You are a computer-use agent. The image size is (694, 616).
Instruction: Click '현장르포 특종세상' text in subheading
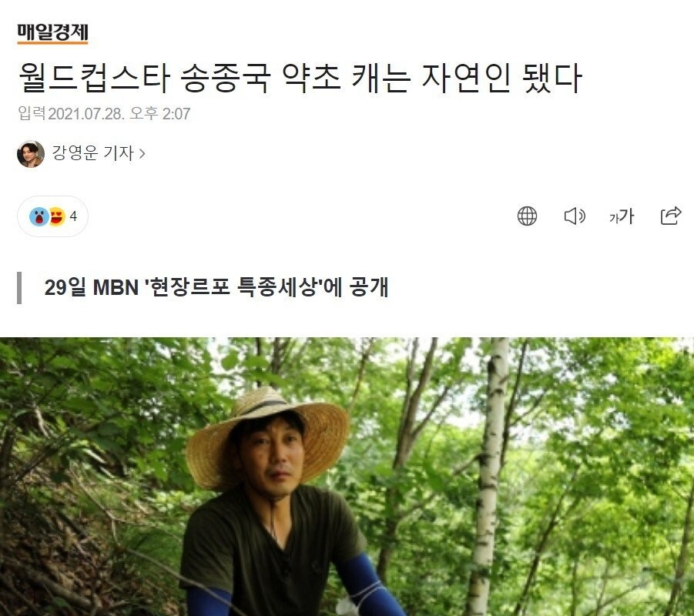233,288
